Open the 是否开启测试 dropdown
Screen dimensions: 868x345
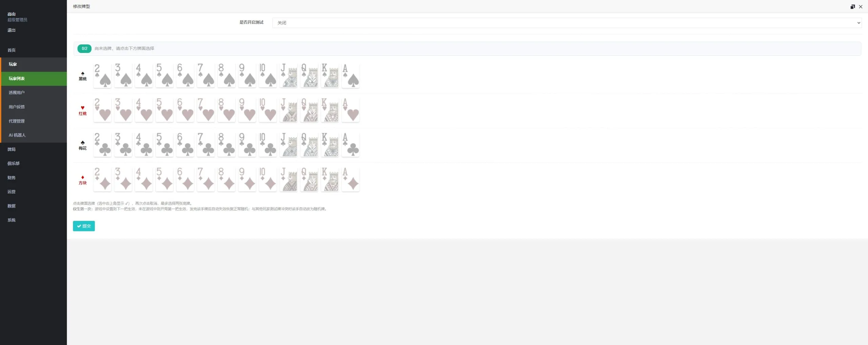tap(567, 23)
